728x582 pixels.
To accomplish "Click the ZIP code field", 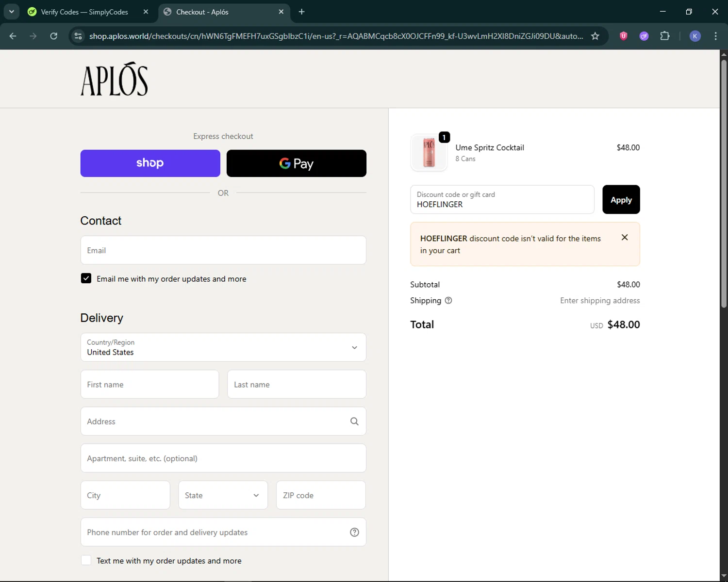I will pyautogui.click(x=321, y=495).
